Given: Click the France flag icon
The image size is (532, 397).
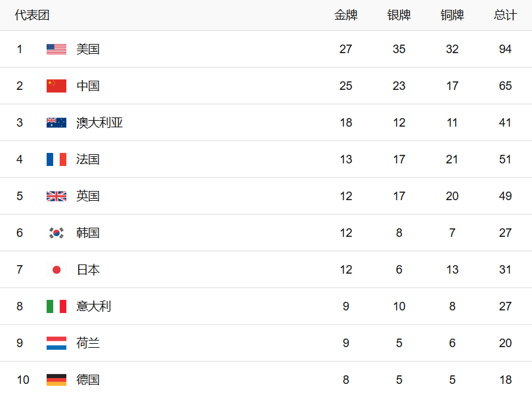Looking at the screenshot, I should [56, 159].
